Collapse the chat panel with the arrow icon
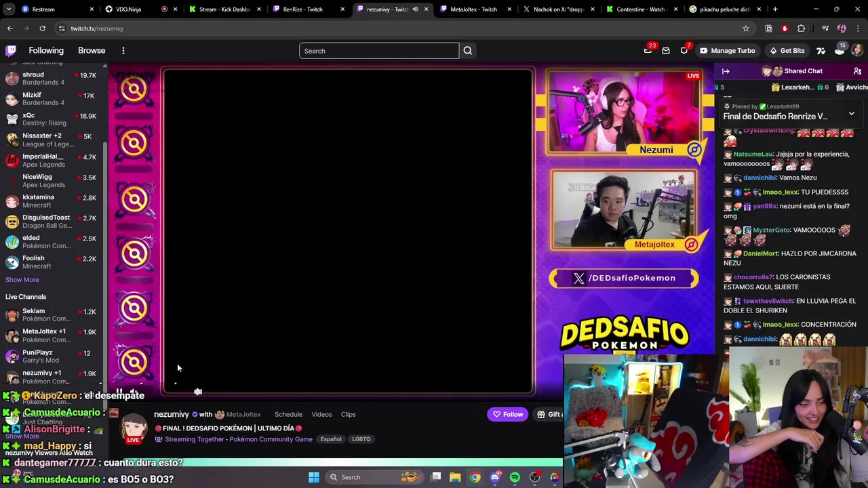 (726, 71)
